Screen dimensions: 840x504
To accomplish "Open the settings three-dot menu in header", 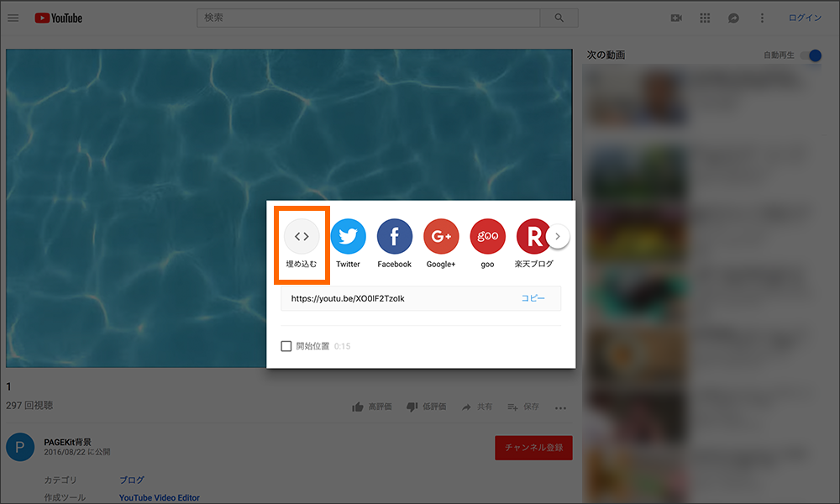I will point(762,18).
